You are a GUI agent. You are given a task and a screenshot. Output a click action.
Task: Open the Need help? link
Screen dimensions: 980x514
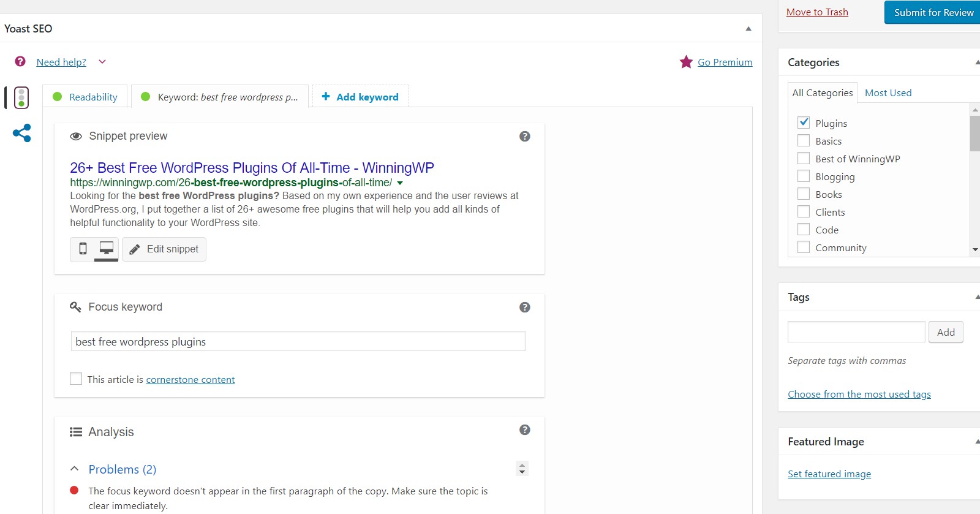point(61,62)
